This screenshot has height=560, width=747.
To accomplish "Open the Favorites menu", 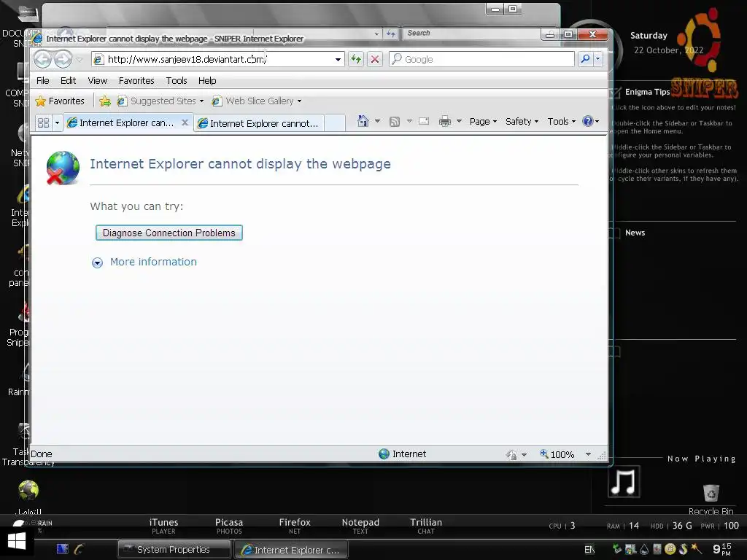I will coord(136,80).
